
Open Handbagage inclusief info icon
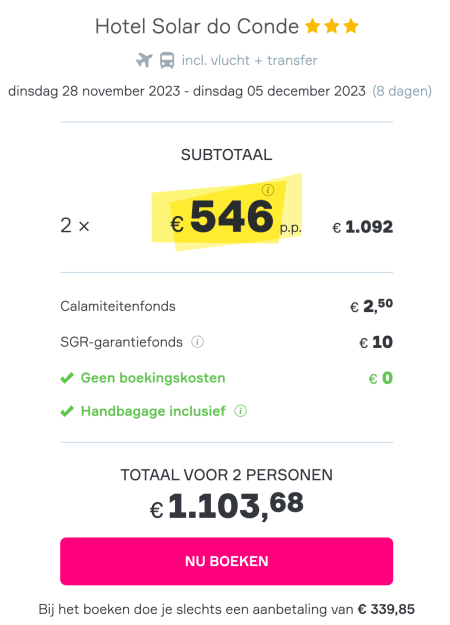[240, 411]
